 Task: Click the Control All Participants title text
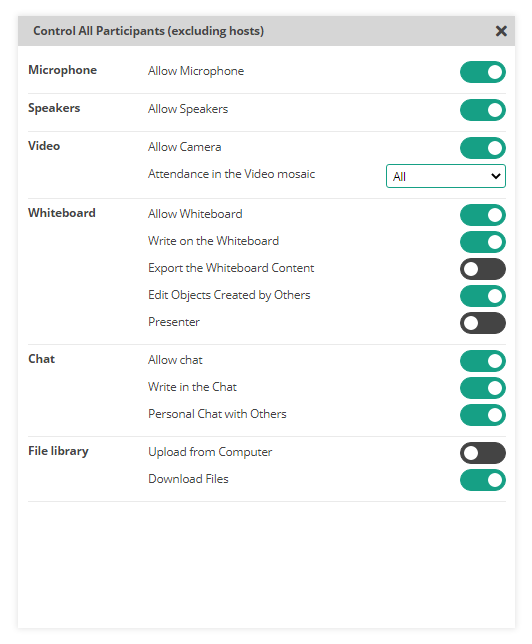[x=148, y=31]
